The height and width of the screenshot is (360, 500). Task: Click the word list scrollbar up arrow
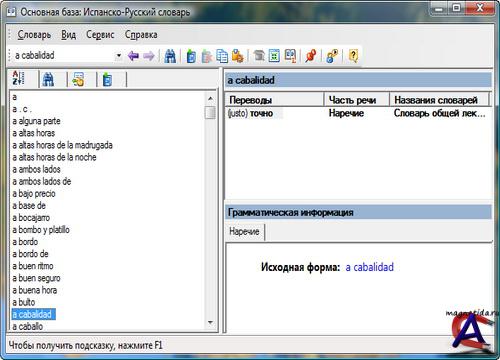(x=210, y=98)
